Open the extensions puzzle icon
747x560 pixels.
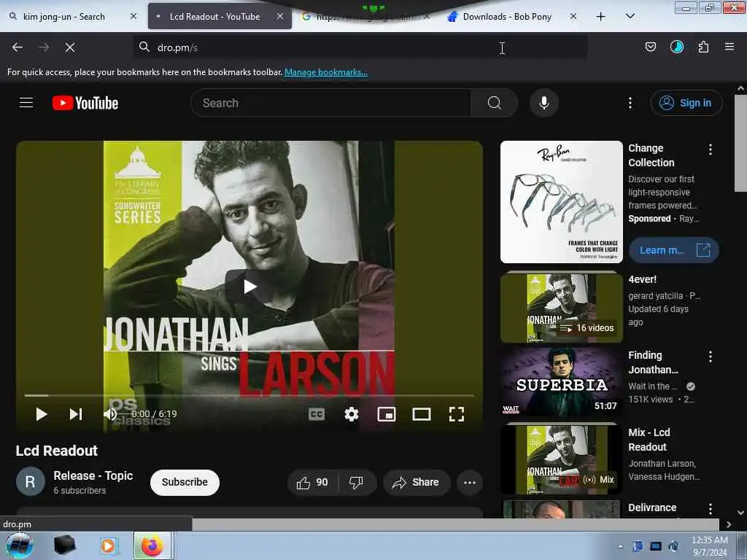click(x=703, y=47)
